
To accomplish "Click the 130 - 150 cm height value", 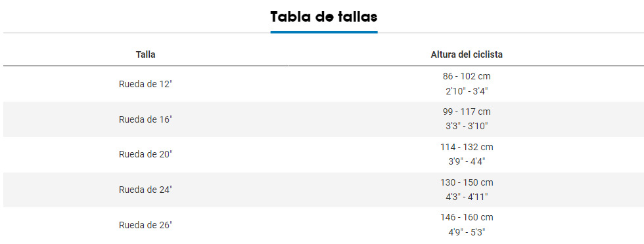I will click(x=467, y=182).
